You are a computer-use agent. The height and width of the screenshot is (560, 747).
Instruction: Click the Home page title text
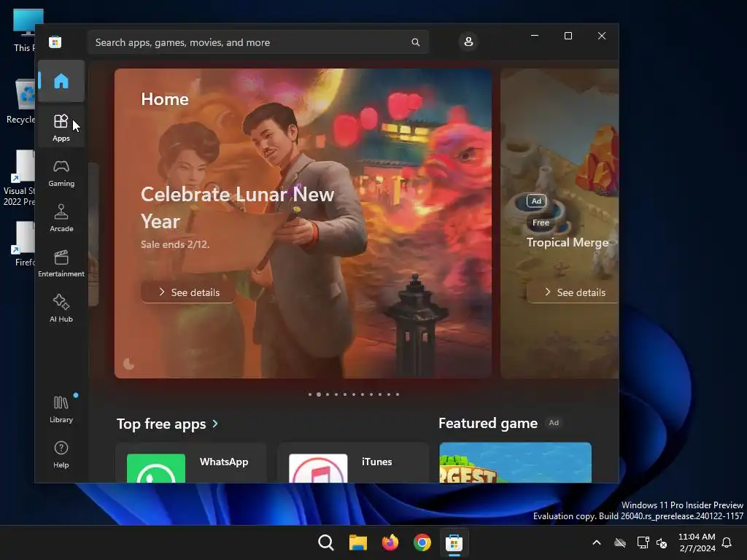[165, 99]
